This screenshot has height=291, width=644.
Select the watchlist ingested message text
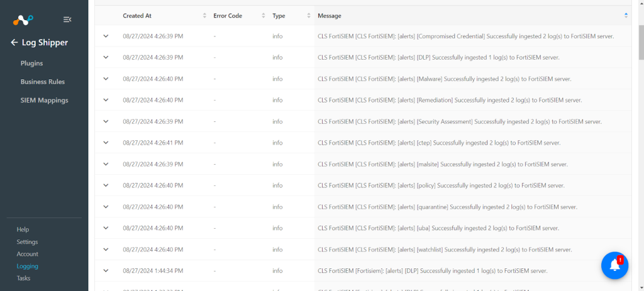point(445,250)
